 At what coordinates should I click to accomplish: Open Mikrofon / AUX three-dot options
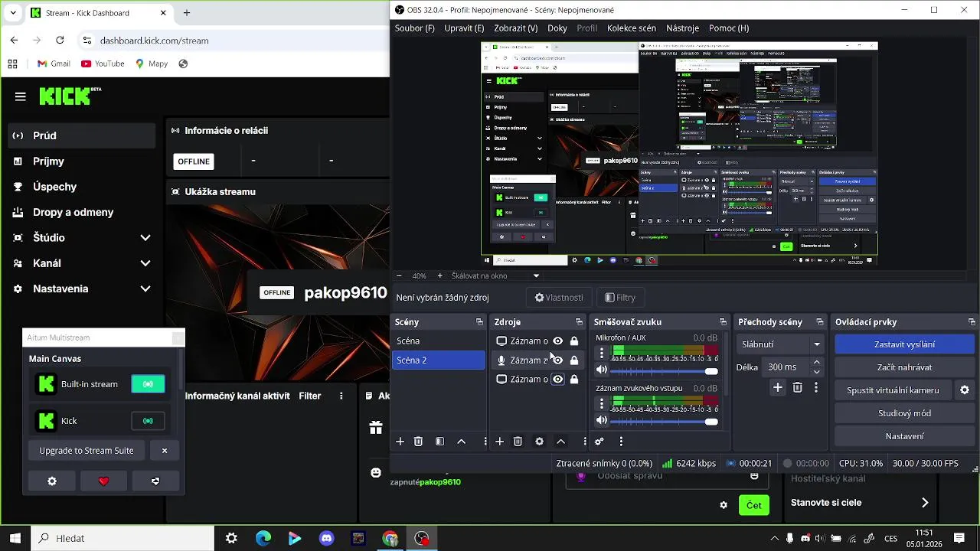pyautogui.click(x=602, y=353)
